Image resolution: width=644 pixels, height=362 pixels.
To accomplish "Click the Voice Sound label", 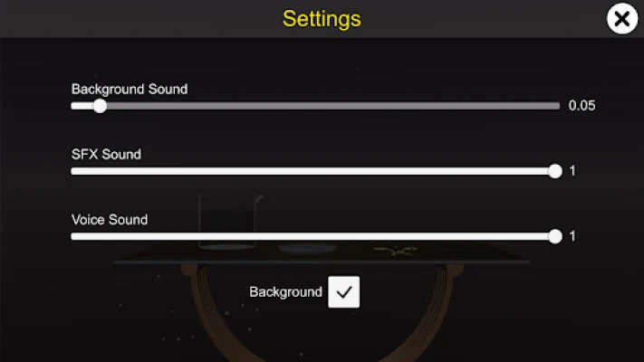I will point(110,219).
